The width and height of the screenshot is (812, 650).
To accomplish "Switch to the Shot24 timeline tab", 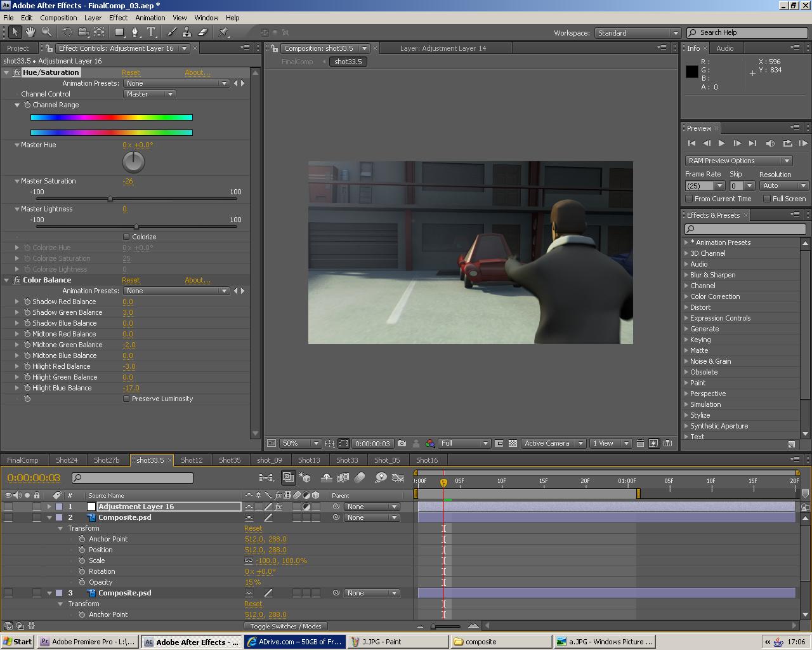I will tap(67, 460).
